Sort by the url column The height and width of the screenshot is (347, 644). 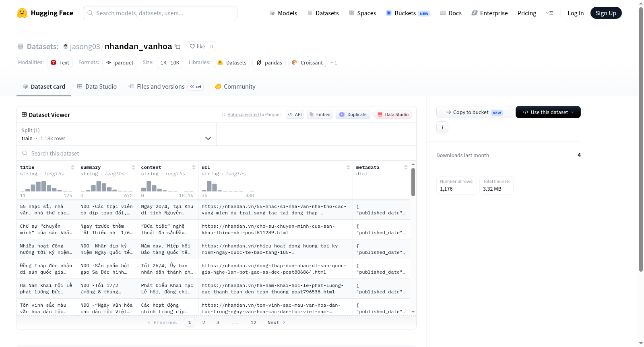click(x=348, y=167)
